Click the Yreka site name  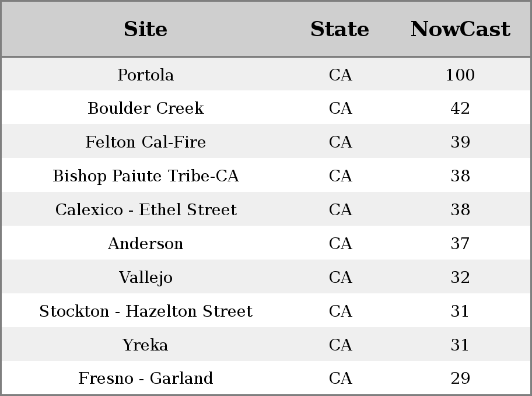pyautogui.click(x=146, y=345)
